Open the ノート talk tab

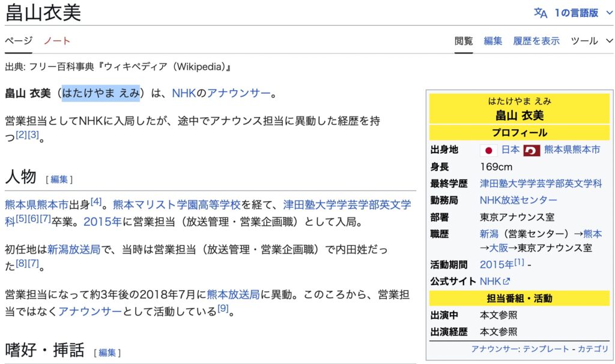pos(57,41)
